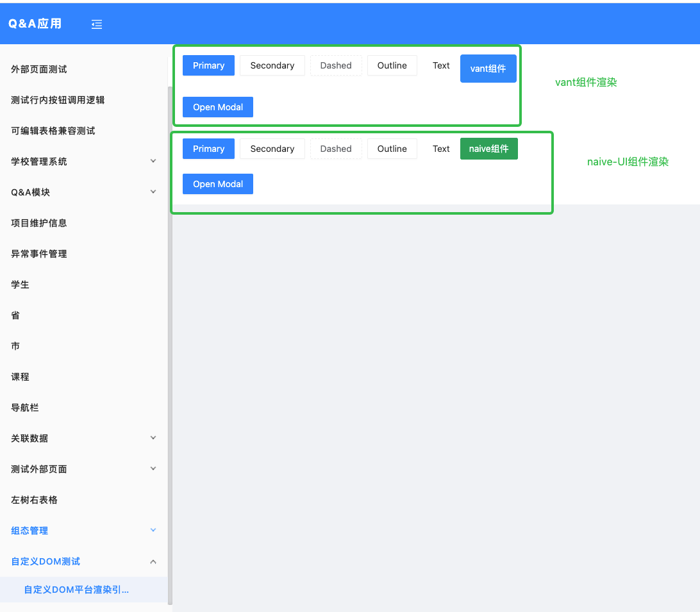Select 市 in sidebar

pyautogui.click(x=15, y=346)
